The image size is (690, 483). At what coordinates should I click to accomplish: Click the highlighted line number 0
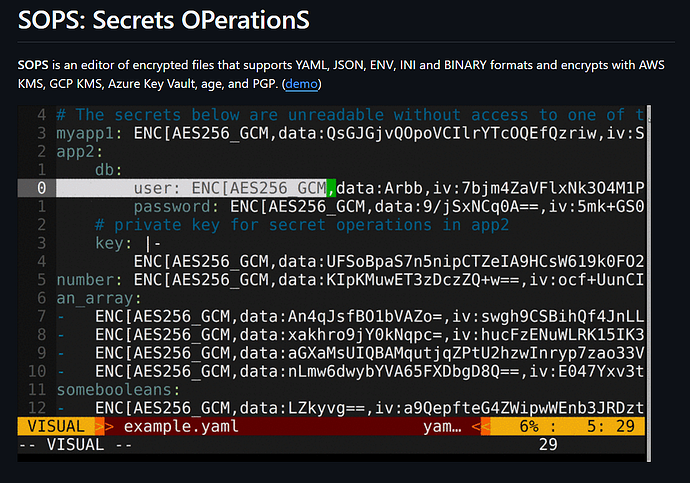(40, 188)
